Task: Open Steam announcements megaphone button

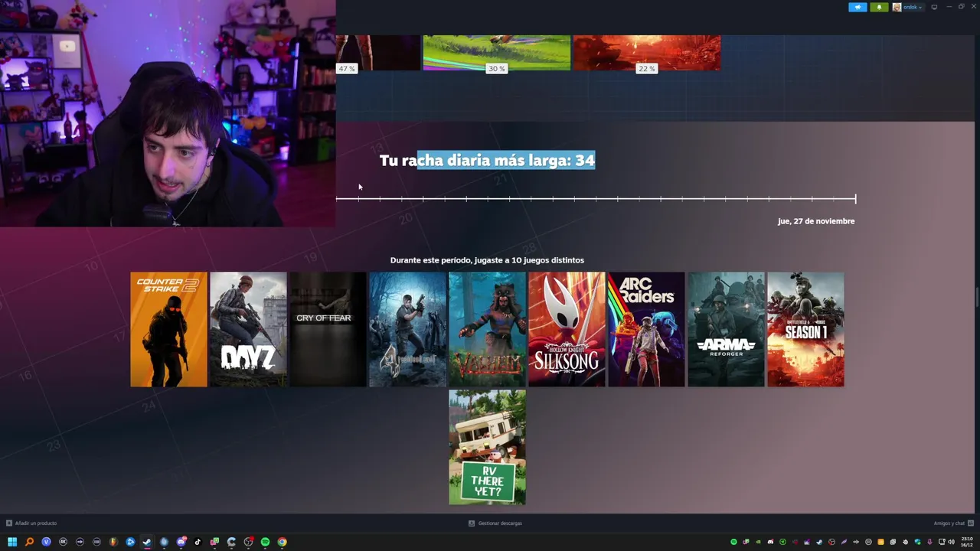Action: [x=857, y=7]
